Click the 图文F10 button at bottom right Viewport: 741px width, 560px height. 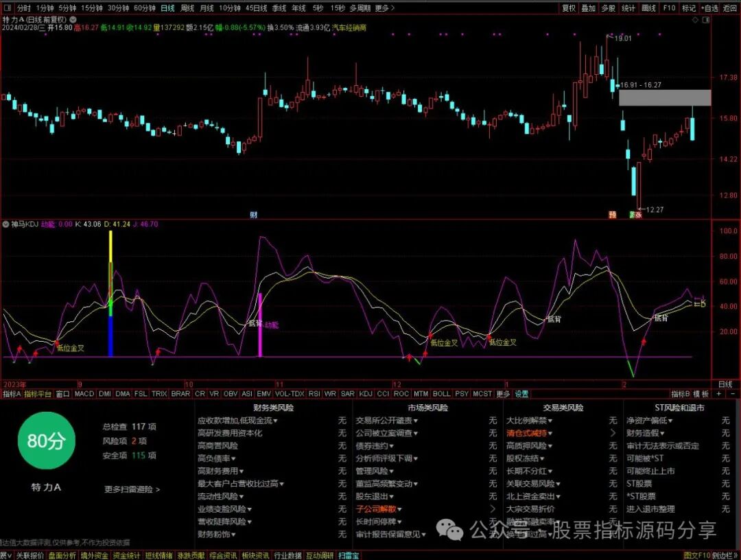click(x=697, y=556)
